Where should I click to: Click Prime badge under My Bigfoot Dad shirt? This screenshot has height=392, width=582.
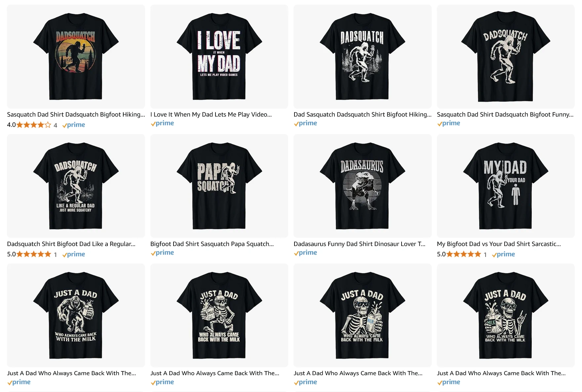tap(504, 254)
